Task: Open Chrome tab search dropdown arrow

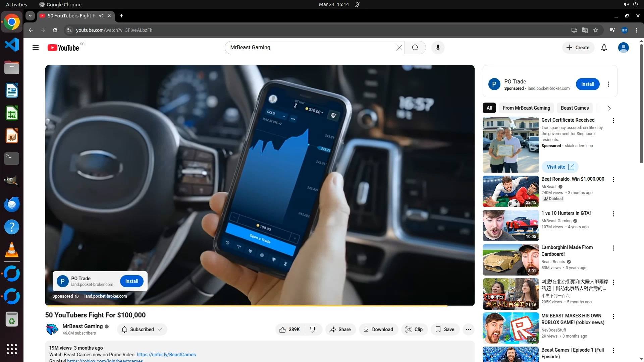Action: point(30,16)
